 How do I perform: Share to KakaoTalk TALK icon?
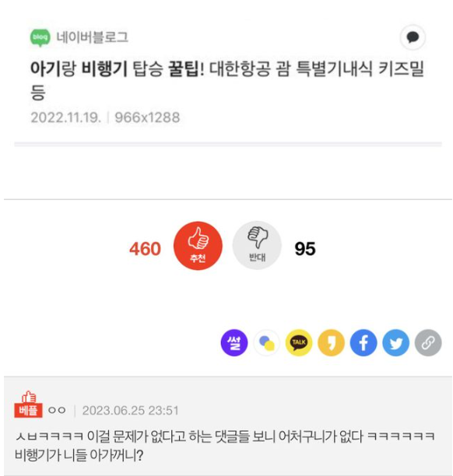click(x=299, y=343)
